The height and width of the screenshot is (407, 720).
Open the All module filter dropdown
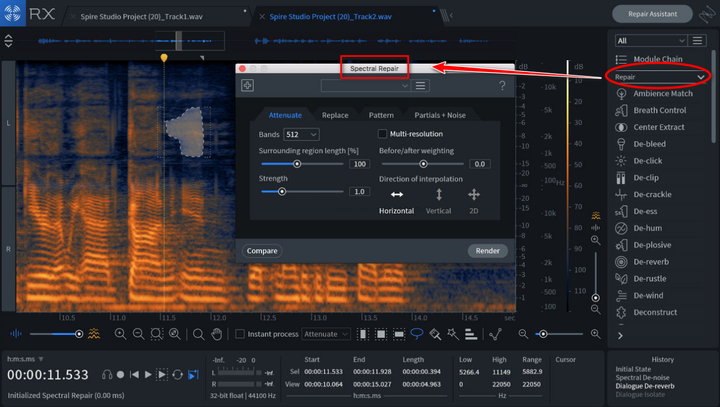pos(651,40)
